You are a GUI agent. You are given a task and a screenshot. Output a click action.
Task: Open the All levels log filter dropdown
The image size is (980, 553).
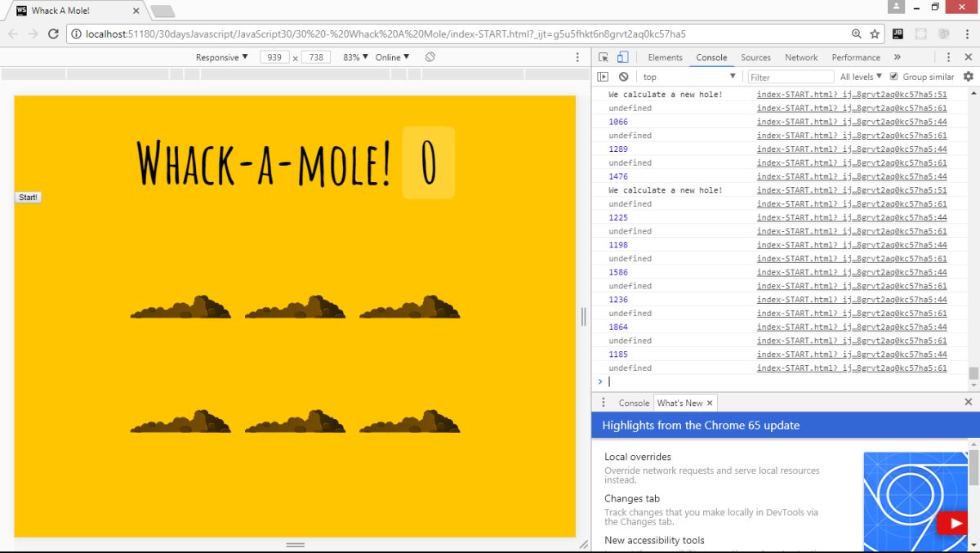[861, 77]
